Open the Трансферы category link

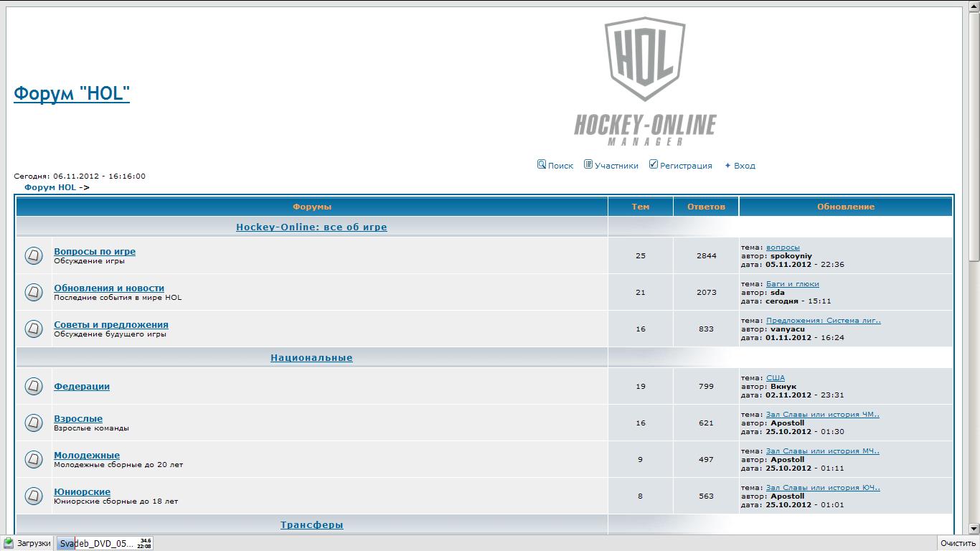[x=311, y=524]
